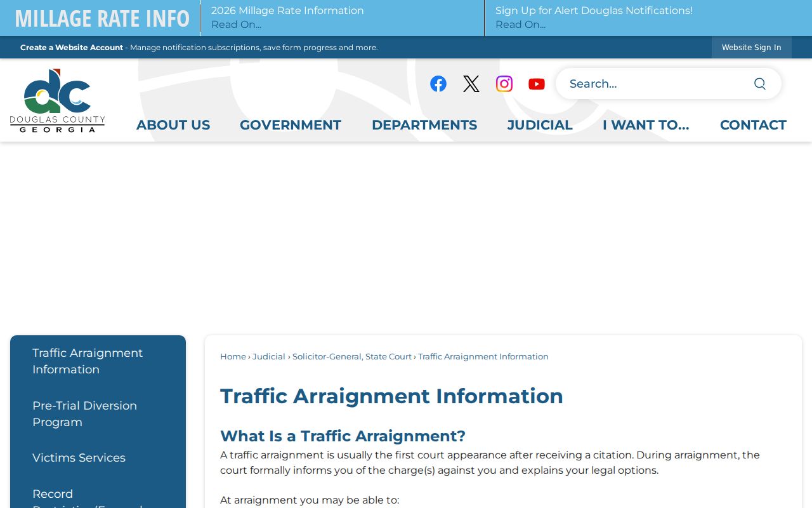This screenshot has width=812, height=508.
Task: Click the Home breadcrumb link
Action: [233, 357]
